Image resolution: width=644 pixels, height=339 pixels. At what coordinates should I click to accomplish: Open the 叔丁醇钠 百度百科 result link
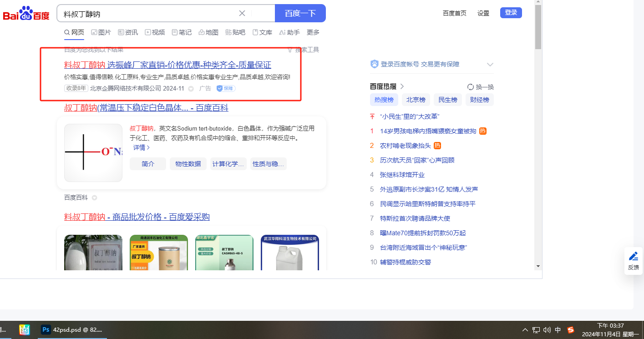coord(146,108)
